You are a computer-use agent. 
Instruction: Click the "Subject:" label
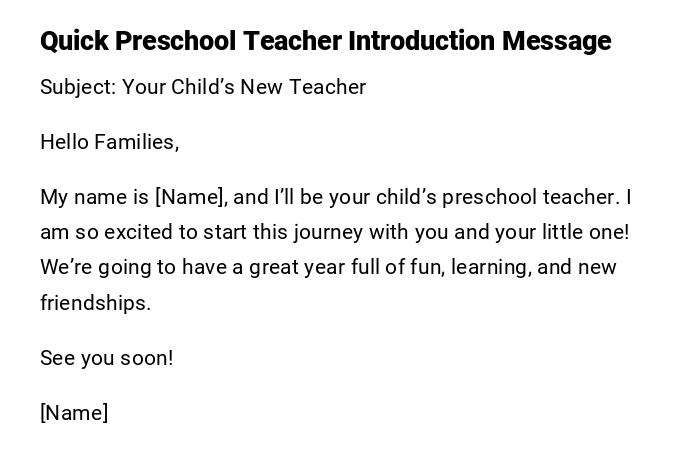[x=78, y=87]
